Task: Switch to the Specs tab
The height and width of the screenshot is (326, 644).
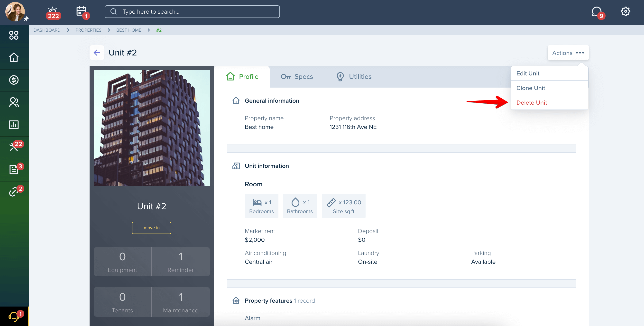Action: pyautogui.click(x=297, y=77)
